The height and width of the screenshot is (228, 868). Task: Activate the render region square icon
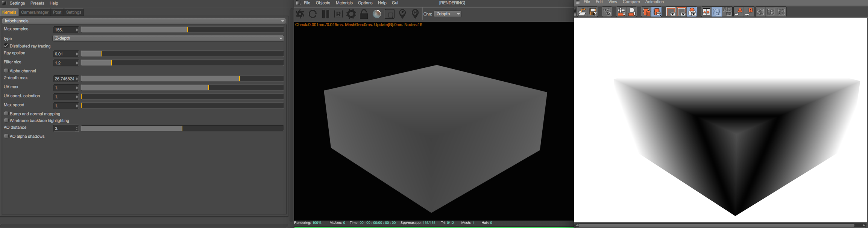point(390,14)
